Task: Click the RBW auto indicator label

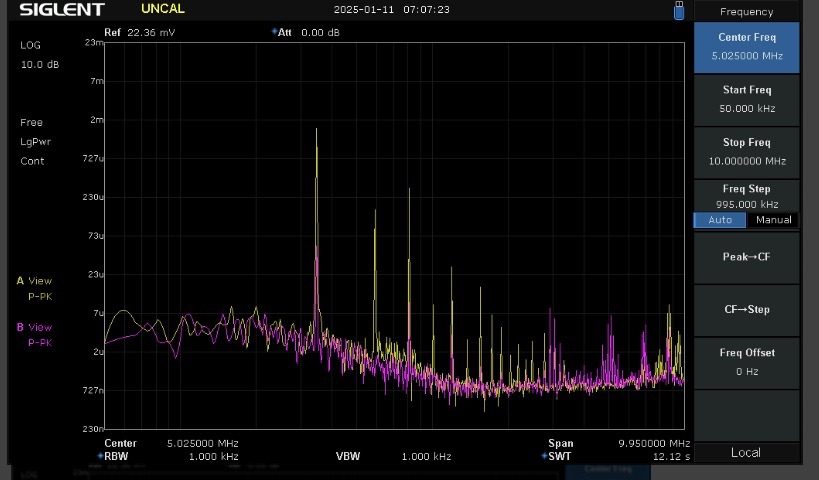Action: click(x=116, y=456)
